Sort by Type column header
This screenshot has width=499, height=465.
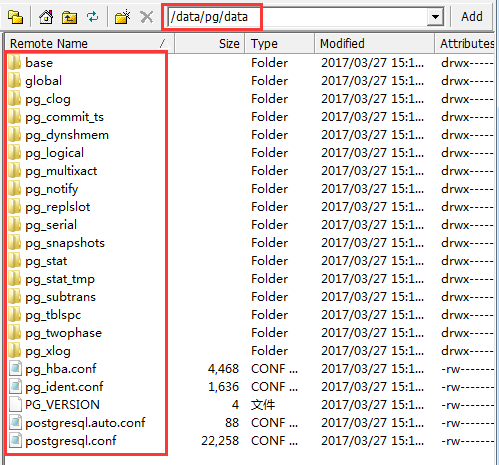coord(280,43)
